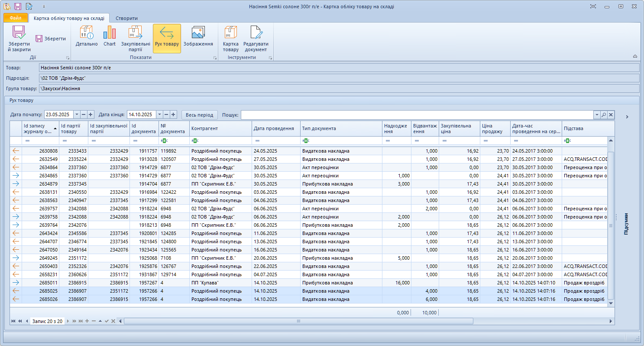This screenshot has width=644, height=346.
Task: Open the search field history dropdown
Action: (597, 114)
